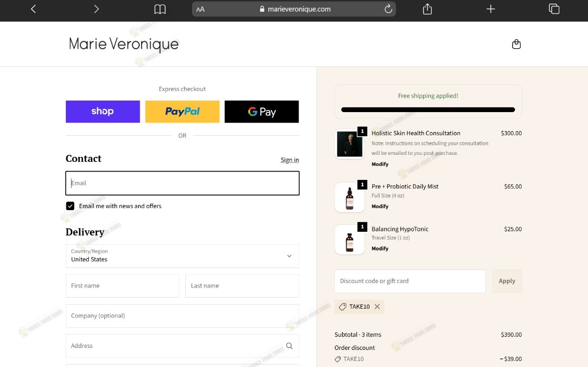This screenshot has width=588, height=367.
Task: Click the Company (optional) field
Action: coord(182,316)
